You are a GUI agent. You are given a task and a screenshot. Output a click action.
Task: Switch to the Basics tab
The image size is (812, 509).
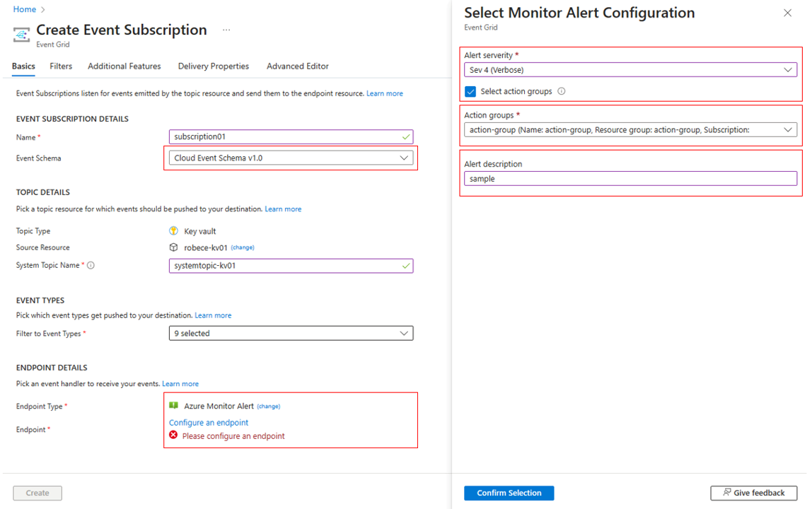click(x=23, y=66)
